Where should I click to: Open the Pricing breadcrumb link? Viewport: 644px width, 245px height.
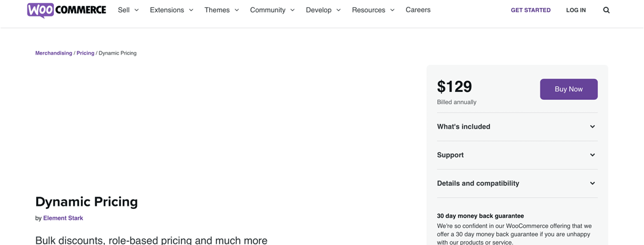(85, 53)
